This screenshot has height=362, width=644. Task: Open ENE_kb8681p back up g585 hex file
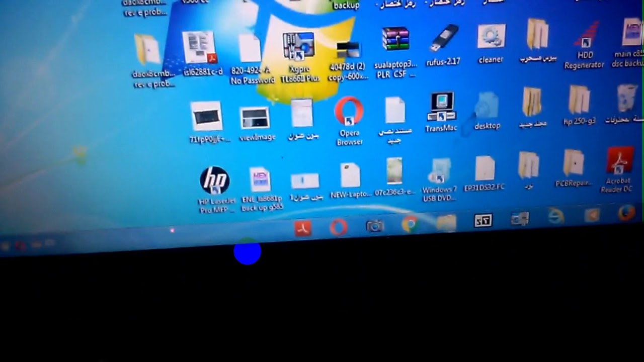click(x=261, y=179)
